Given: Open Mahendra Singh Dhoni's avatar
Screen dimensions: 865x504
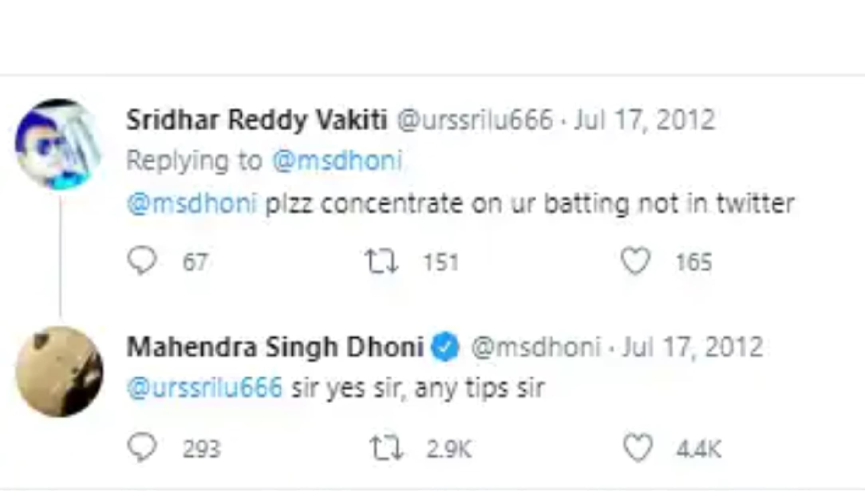Looking at the screenshot, I should click(59, 372).
